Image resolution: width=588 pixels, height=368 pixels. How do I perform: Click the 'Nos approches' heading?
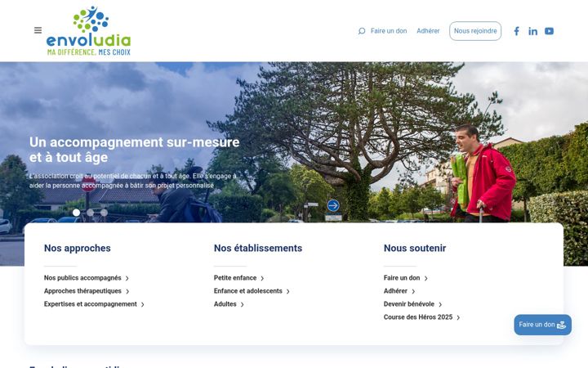pyautogui.click(x=78, y=249)
